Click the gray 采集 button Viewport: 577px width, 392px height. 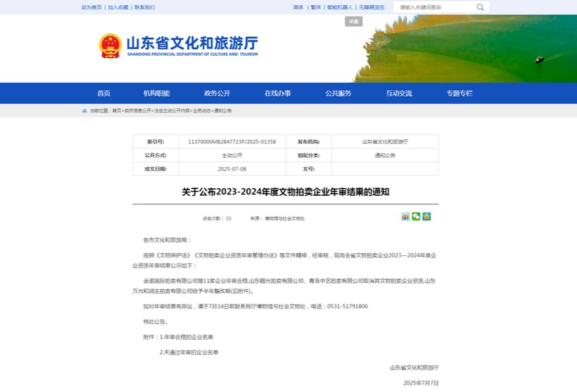pyautogui.click(x=354, y=21)
